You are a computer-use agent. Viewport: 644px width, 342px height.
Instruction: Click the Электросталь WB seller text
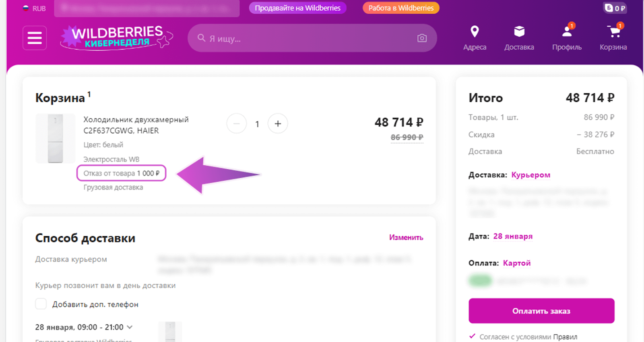(x=111, y=159)
